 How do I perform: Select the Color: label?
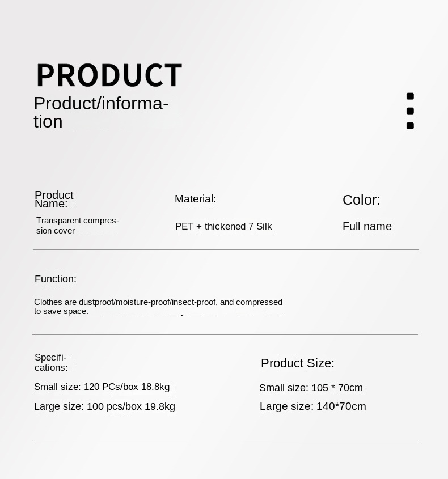point(361,200)
